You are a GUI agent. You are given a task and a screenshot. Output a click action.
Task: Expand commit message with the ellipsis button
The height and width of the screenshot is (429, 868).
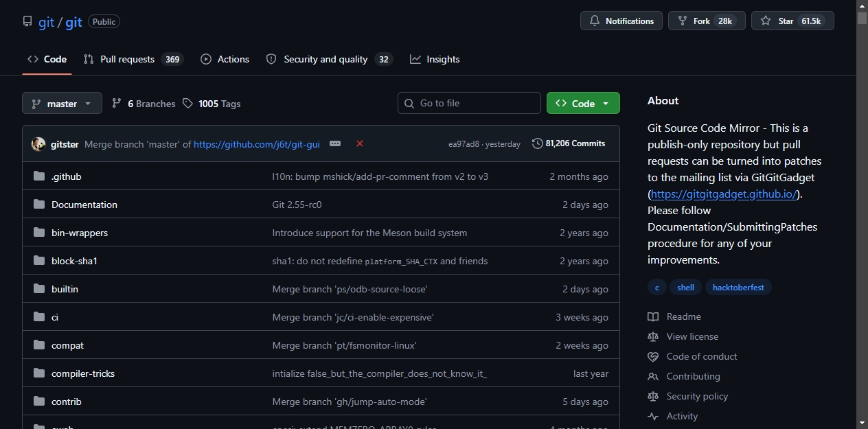[335, 143]
